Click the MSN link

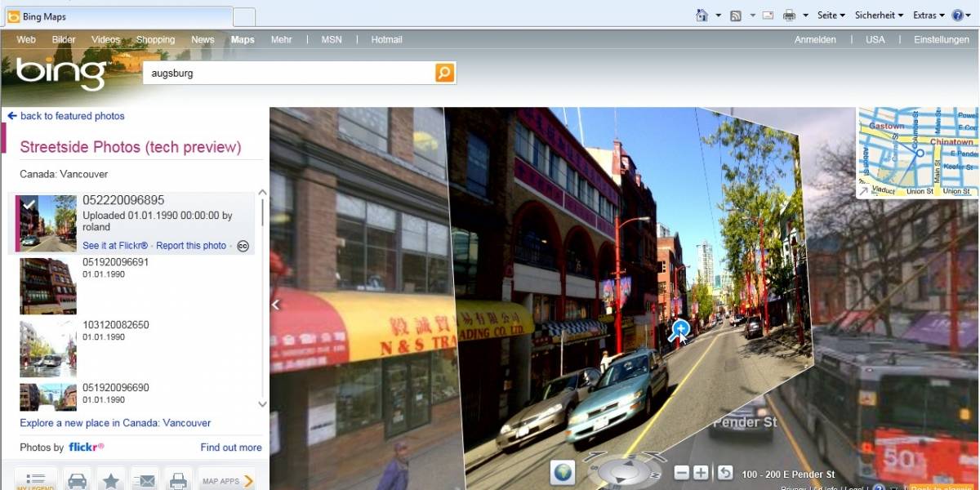click(x=332, y=39)
